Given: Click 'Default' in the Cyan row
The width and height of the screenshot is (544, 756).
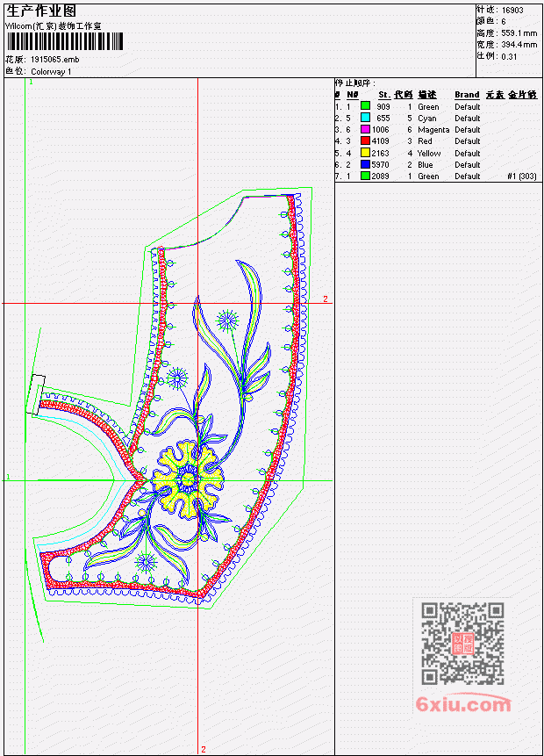Looking at the screenshot, I should pyautogui.click(x=468, y=119).
